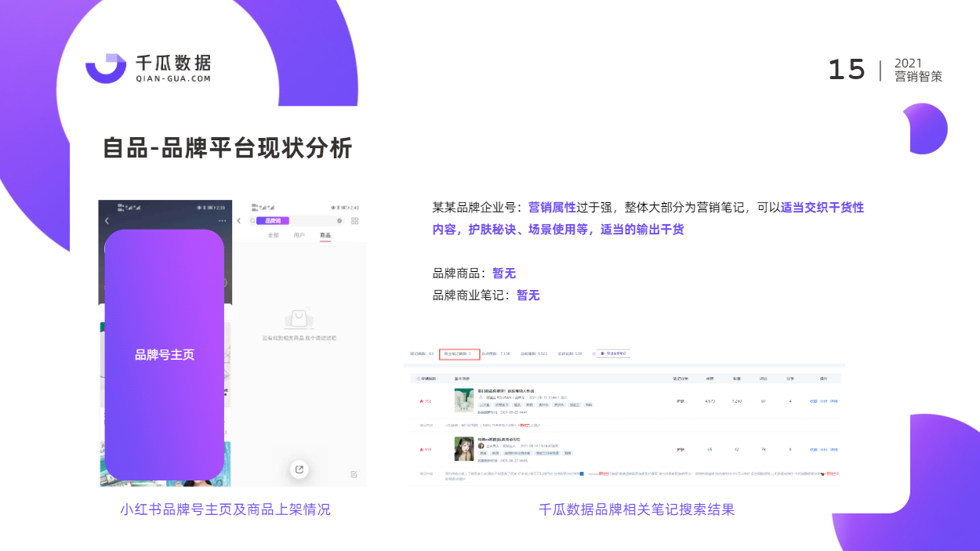Click the 千瓜数据 brand name

pos(173,63)
